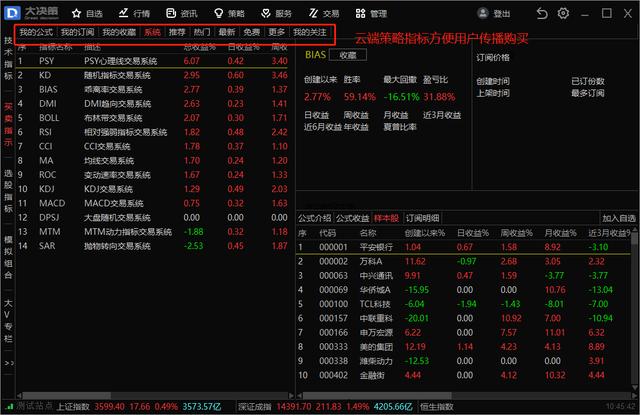Click the 大决策 app logo icon
The image size is (640, 415).
click(12, 13)
